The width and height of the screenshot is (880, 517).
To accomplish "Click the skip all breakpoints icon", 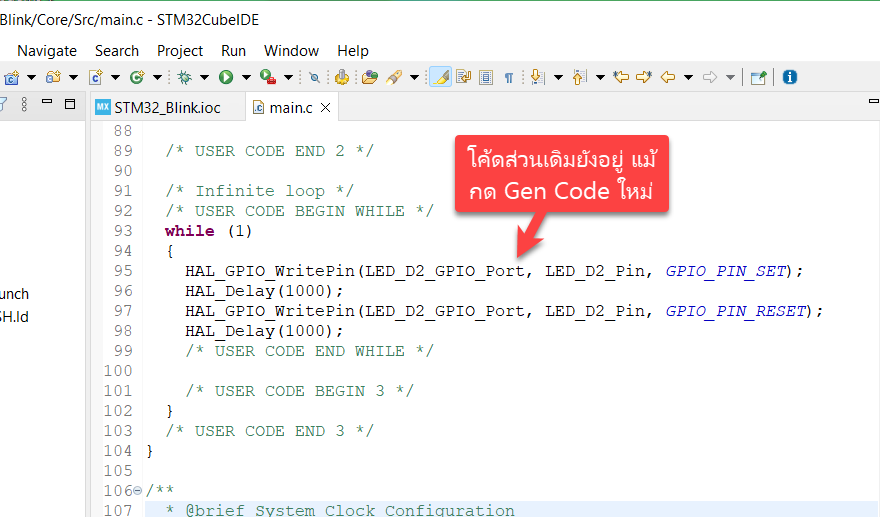I will tap(314, 77).
